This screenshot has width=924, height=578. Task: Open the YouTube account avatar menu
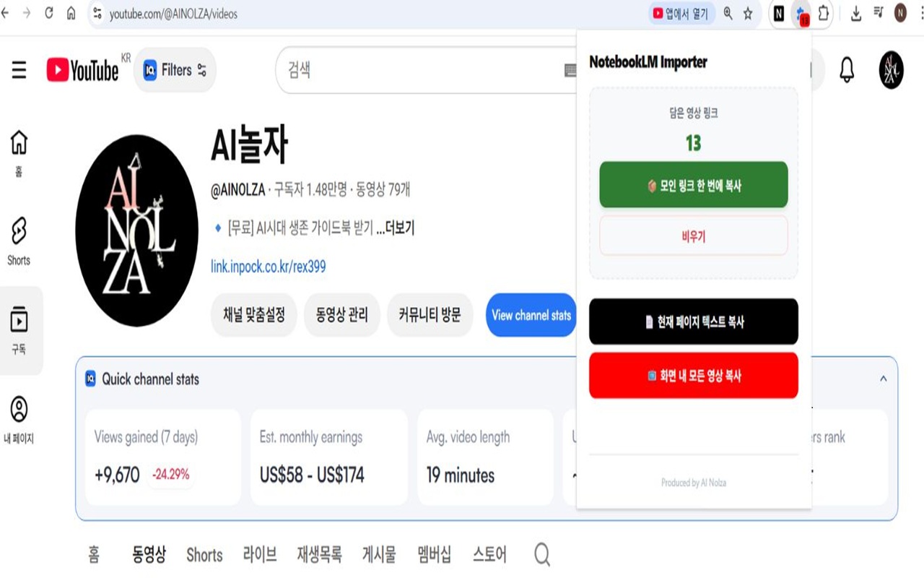pos(891,70)
